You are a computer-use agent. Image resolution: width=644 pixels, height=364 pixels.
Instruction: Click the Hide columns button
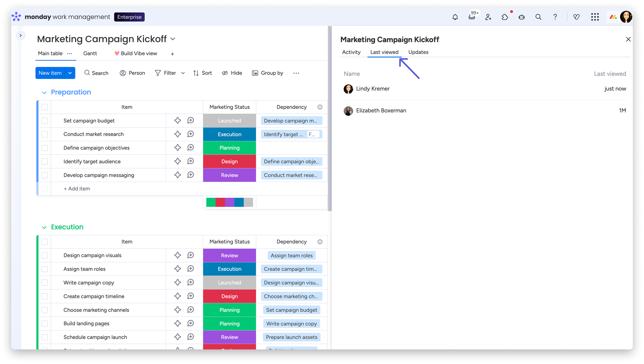click(x=232, y=73)
